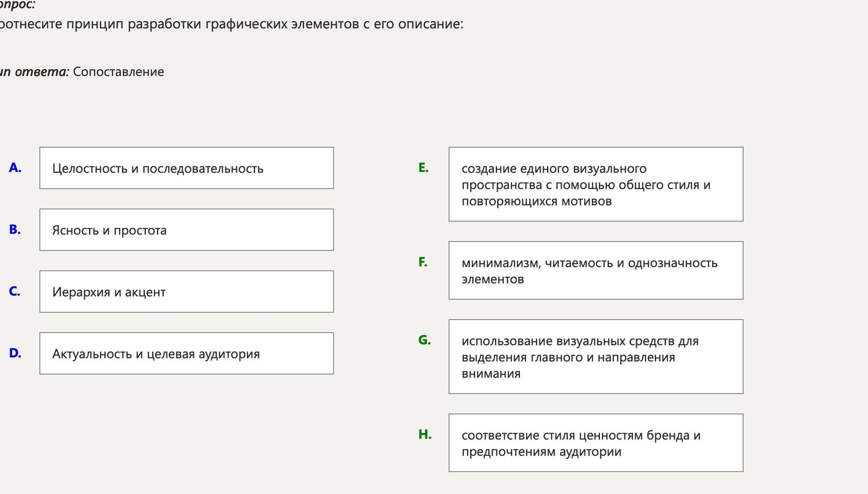Click the 'Сопоставление' answer type text
This screenshot has height=494, width=868.
pos(118,72)
